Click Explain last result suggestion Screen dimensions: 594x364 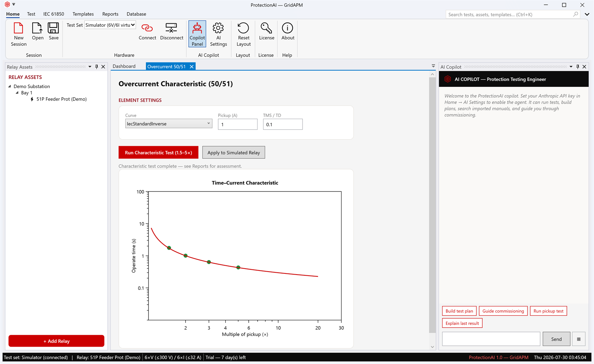(462, 323)
